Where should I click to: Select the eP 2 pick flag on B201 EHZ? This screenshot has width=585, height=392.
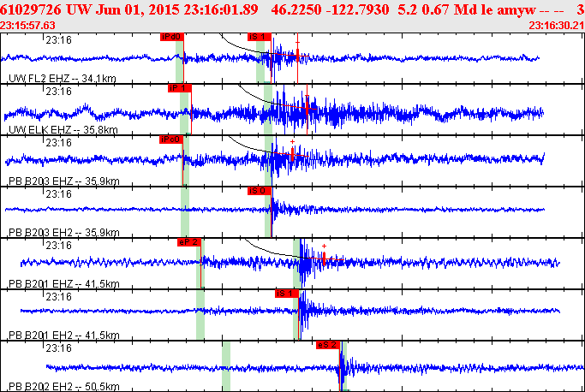pyautogui.click(x=188, y=242)
